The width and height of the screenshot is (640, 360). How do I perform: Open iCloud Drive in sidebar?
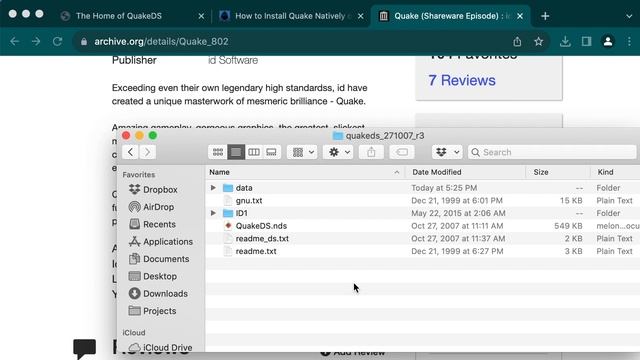pyautogui.click(x=160, y=347)
